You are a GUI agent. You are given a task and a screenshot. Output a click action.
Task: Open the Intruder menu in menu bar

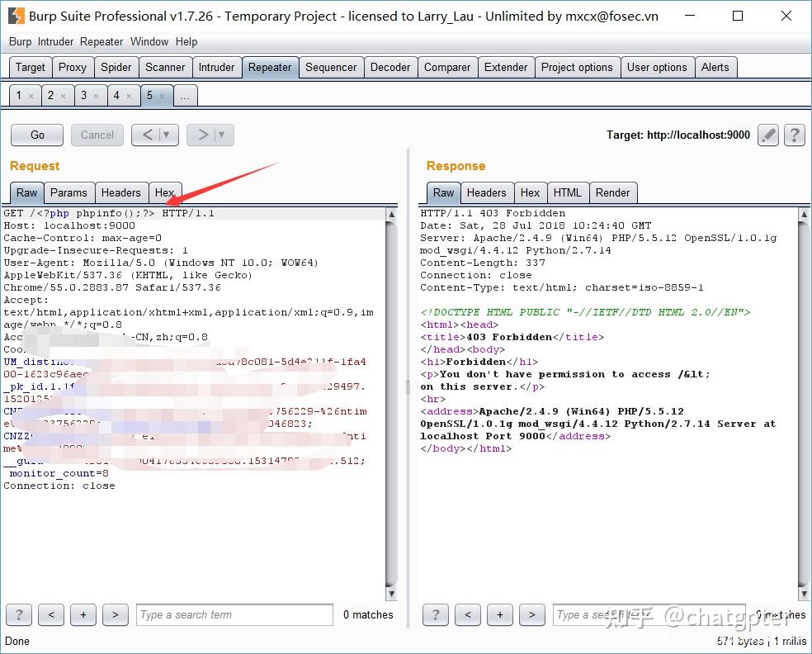(x=55, y=41)
